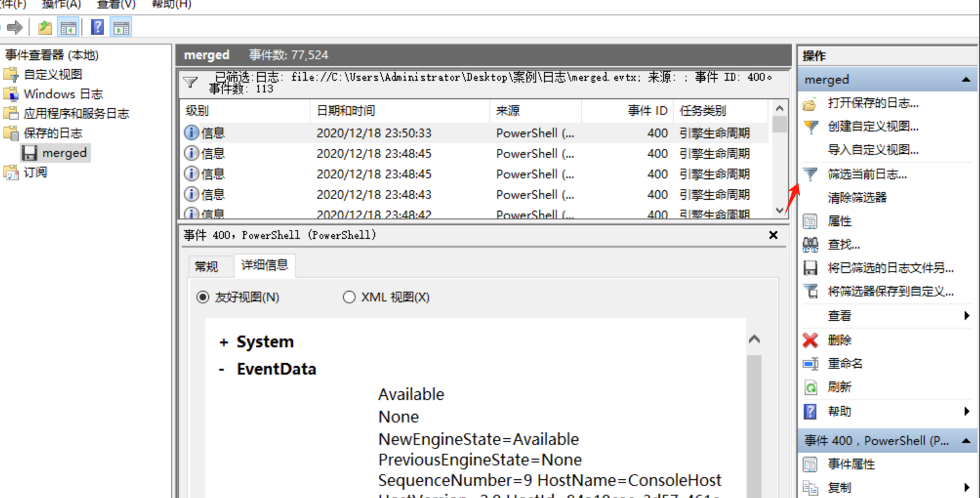Click the 属性 icon in actions pane
Screen dimensions: 980x498
[x=810, y=221]
